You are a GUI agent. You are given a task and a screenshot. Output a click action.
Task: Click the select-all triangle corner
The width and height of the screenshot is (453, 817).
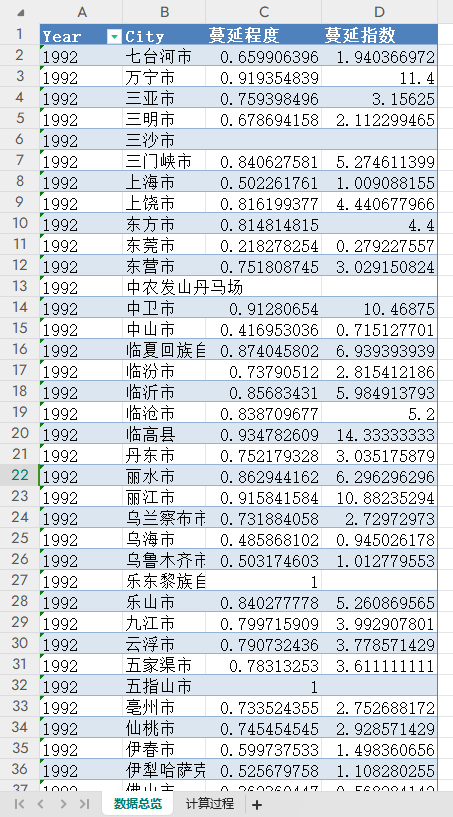tap(21, 13)
